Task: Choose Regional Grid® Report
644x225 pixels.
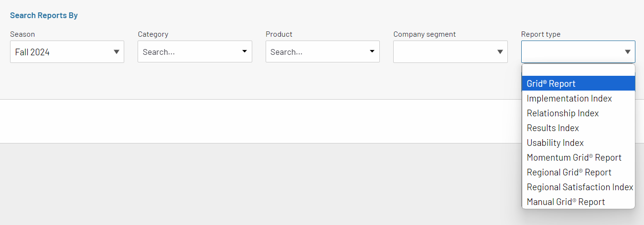Action: (578, 172)
